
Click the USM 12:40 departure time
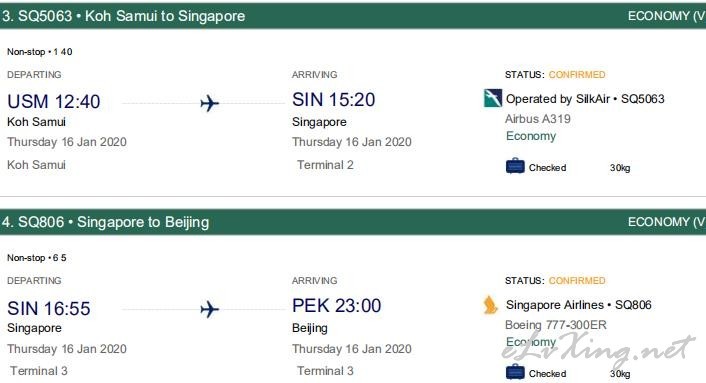click(54, 102)
